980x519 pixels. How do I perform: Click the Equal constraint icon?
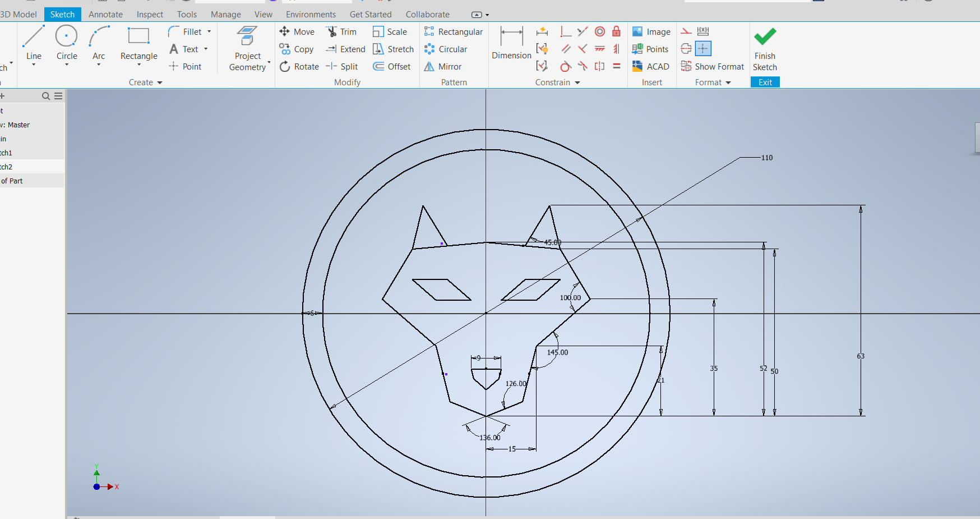click(617, 66)
